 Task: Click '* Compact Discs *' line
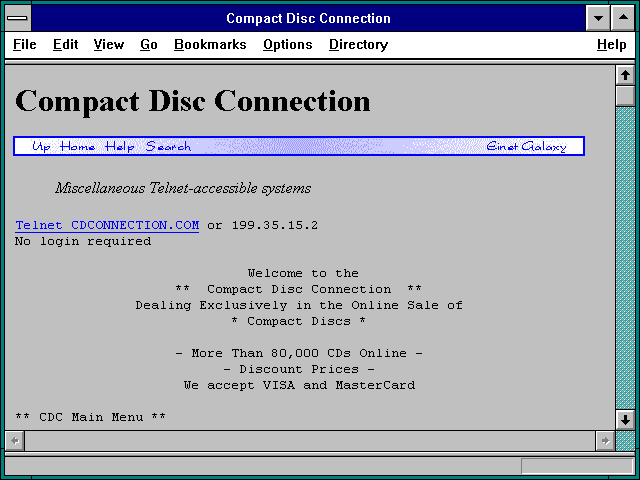coord(298,321)
